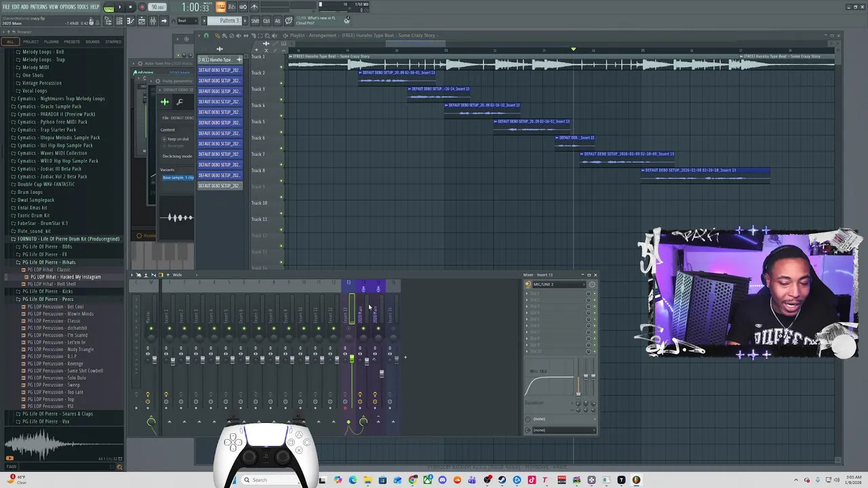Open Discord from the taskbar
This screenshot has height=488, width=868.
click(442, 480)
